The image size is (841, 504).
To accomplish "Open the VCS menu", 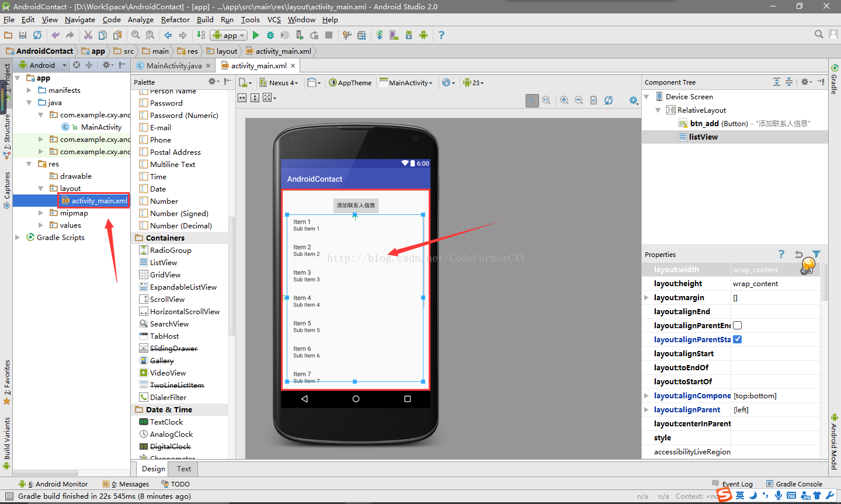I will (274, 19).
